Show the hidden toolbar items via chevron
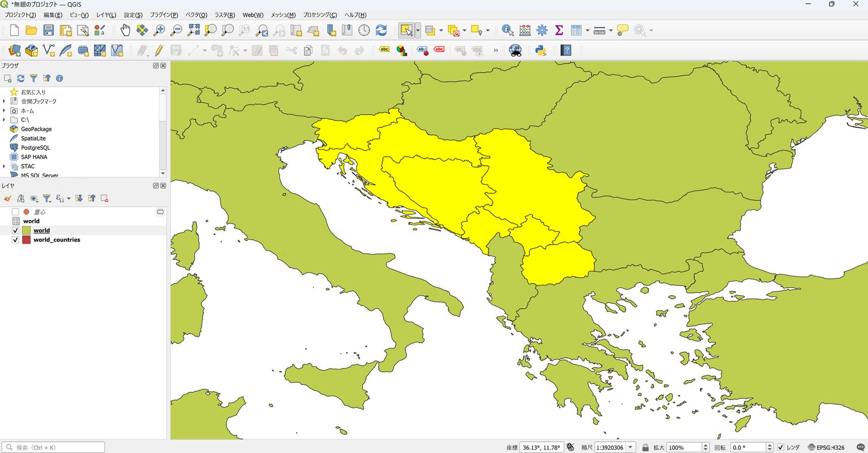This screenshot has width=868, height=453. tap(495, 50)
